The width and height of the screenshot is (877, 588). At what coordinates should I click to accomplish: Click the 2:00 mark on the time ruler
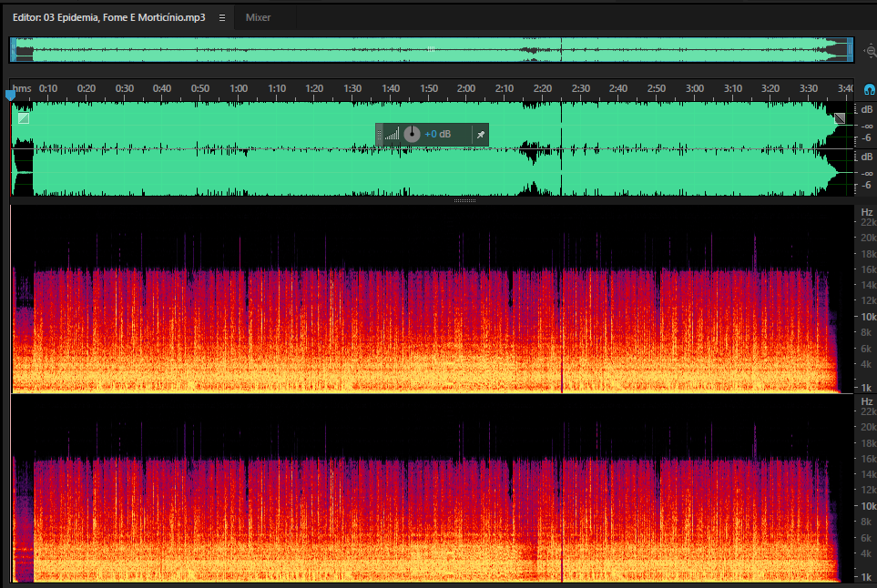pyautogui.click(x=466, y=88)
